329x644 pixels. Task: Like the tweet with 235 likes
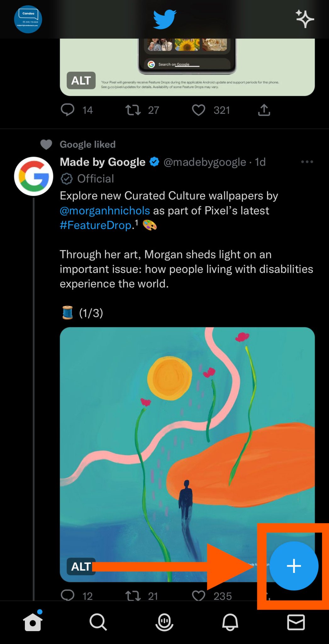(x=198, y=595)
